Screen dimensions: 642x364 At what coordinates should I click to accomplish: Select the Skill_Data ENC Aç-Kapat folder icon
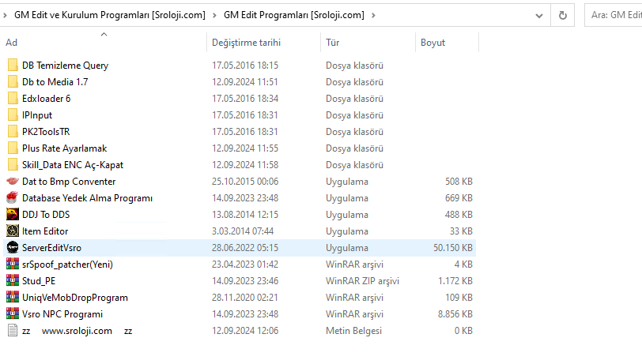click(x=13, y=165)
